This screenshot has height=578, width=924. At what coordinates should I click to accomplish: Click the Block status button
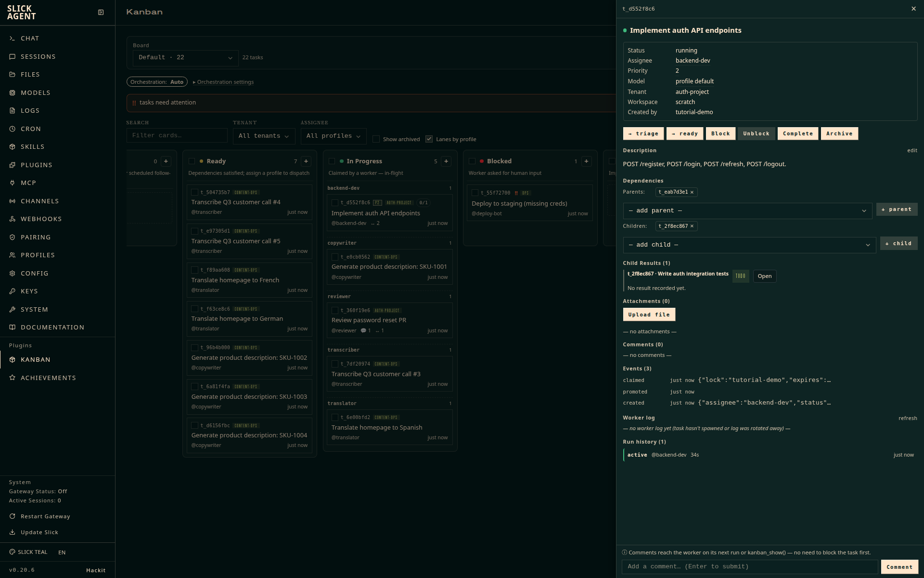click(x=720, y=134)
